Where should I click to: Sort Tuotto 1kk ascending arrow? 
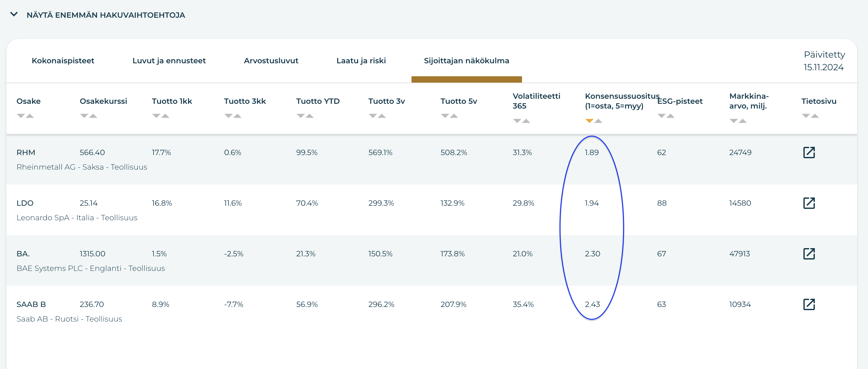165,116
